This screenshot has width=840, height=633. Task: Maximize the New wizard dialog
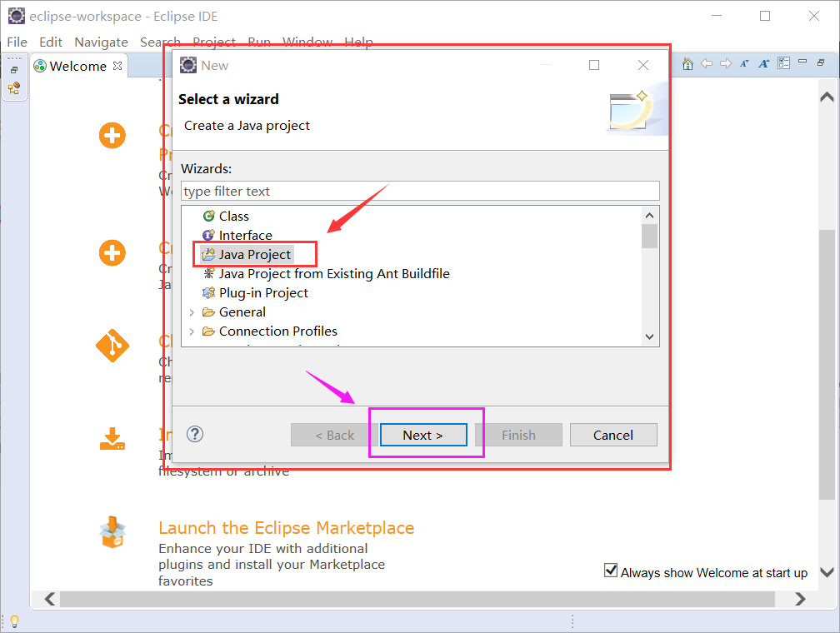click(594, 65)
